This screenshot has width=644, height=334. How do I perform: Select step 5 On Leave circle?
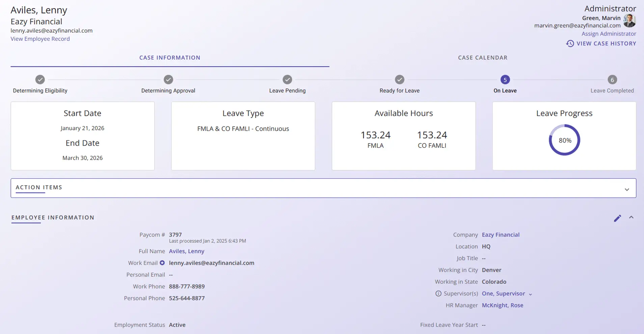tap(505, 80)
